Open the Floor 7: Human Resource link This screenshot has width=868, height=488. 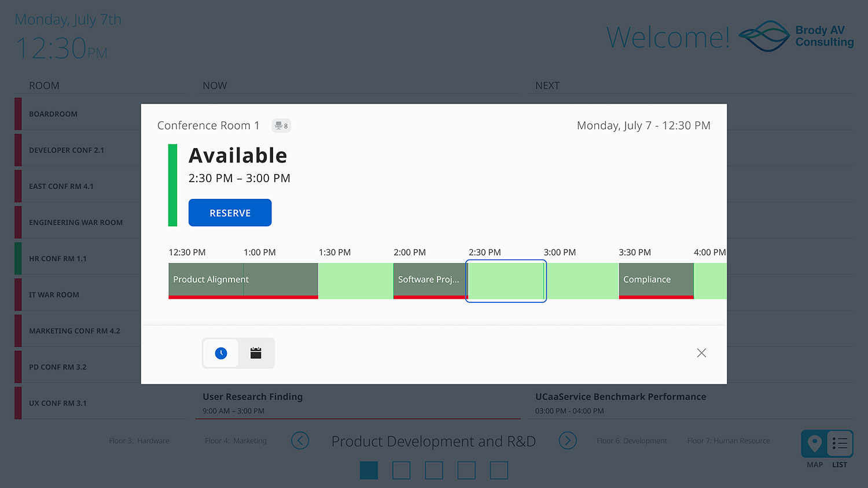[729, 441]
